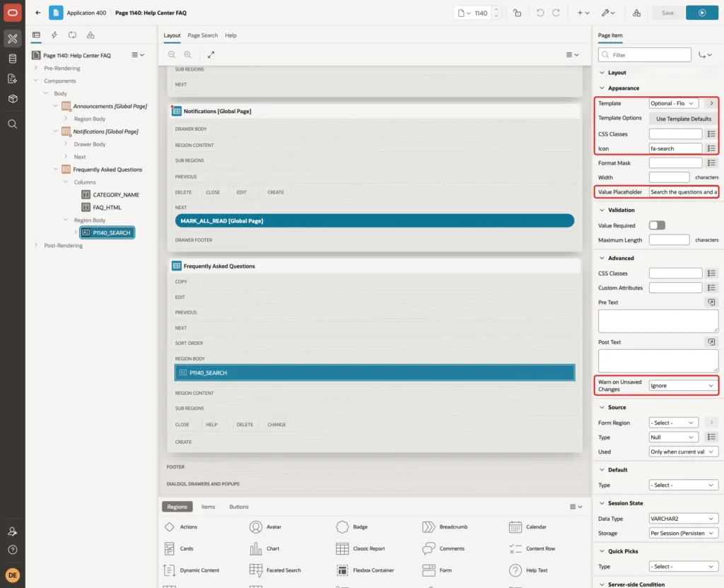724x588 pixels.
Task: Open the Session State Data Type dropdown
Action: [x=684, y=519]
